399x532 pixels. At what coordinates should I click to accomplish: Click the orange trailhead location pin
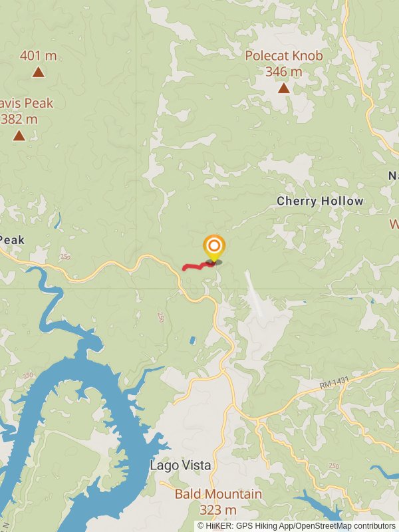214,247
